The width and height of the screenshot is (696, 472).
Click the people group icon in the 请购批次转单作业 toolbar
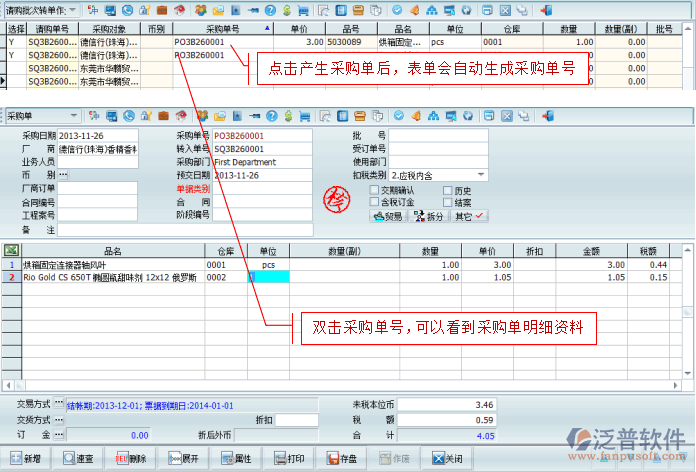coord(201,10)
